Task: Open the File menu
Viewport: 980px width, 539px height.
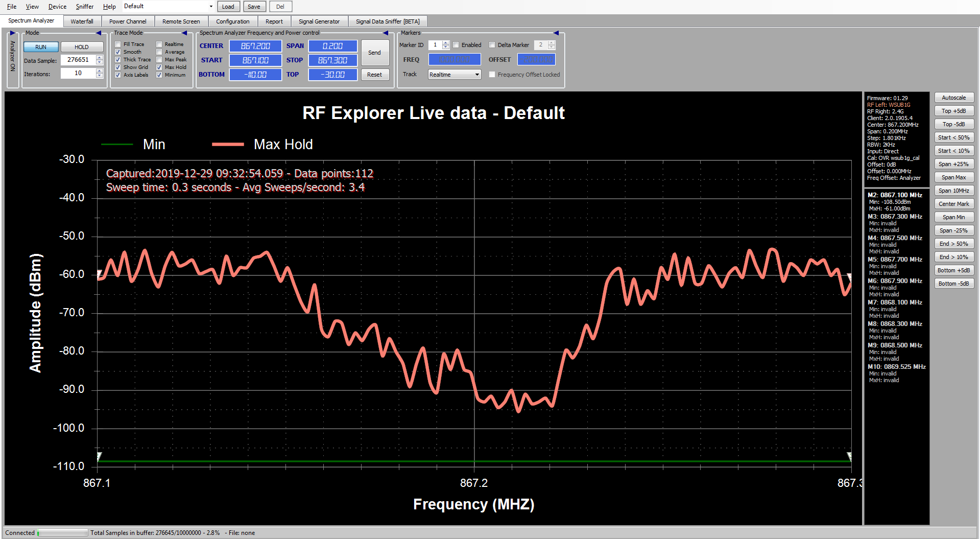Action: click(x=12, y=7)
